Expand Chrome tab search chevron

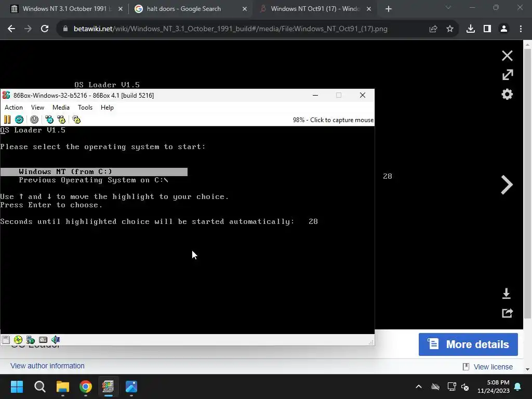click(x=448, y=7)
